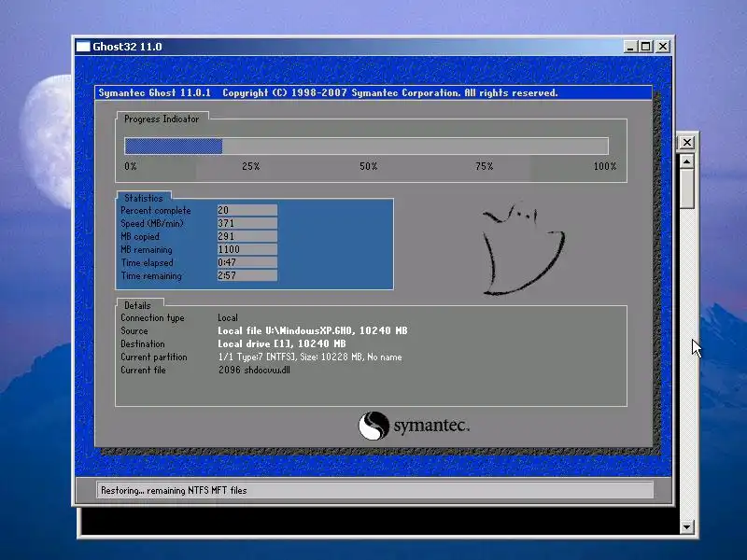This screenshot has height=560, width=747.
Task: Click the background window's scrollbar thumb
Action: 686,189
